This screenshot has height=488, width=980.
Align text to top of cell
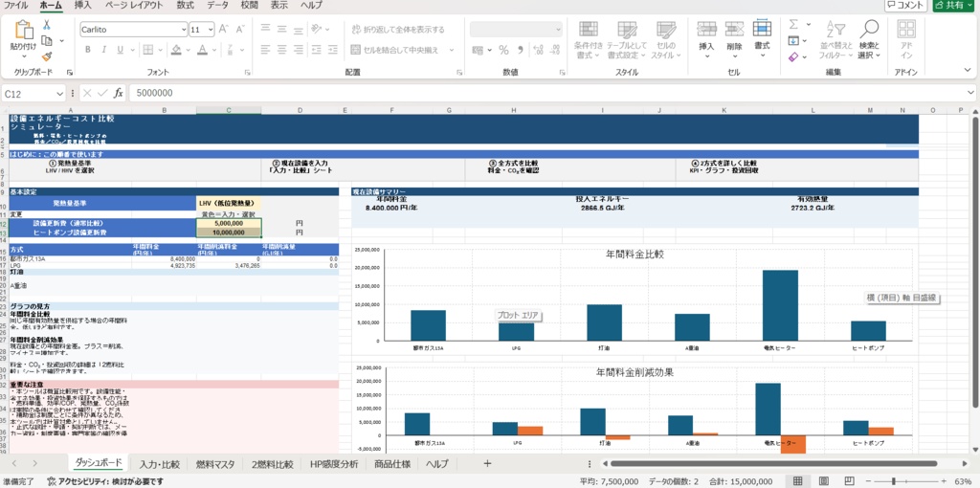pyautogui.click(x=266, y=29)
